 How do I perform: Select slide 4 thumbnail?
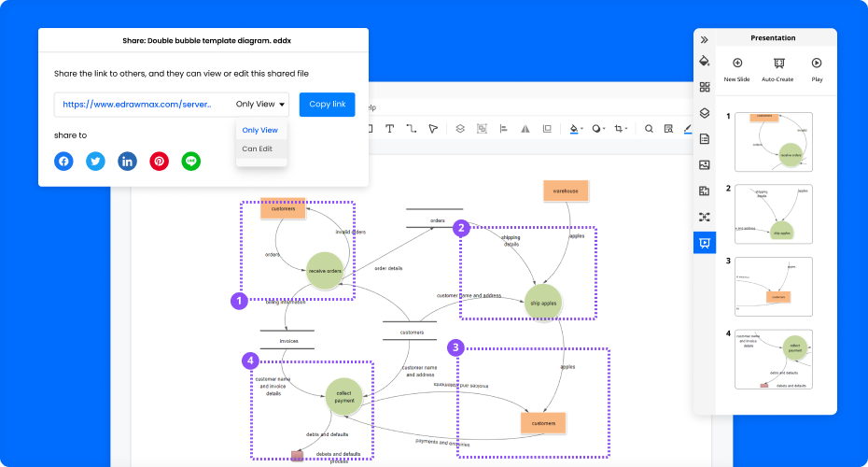click(x=774, y=359)
